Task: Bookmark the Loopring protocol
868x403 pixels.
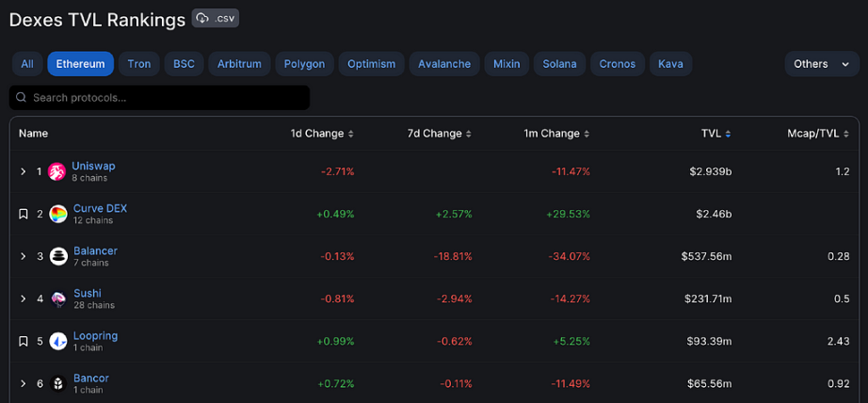Action: (x=24, y=341)
